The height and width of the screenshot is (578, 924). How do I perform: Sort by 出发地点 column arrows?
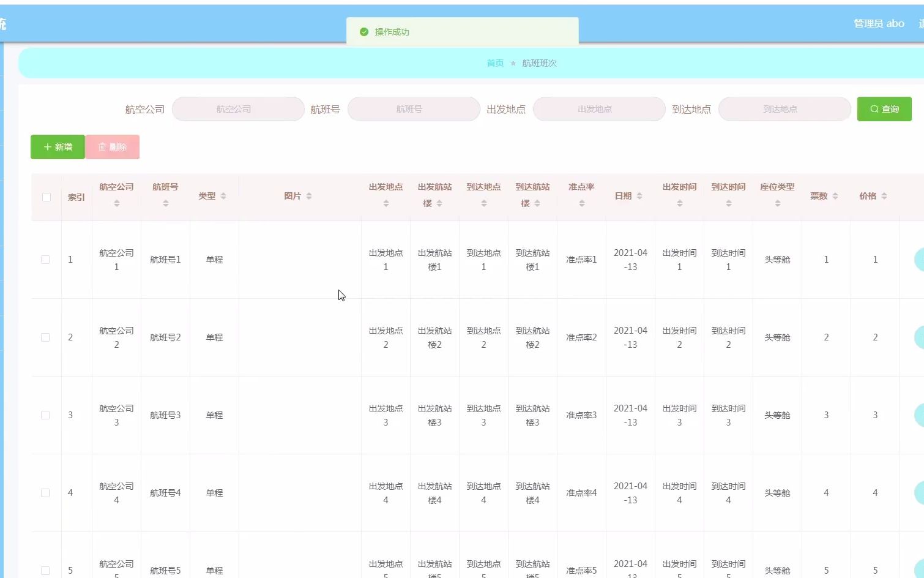pyautogui.click(x=386, y=203)
